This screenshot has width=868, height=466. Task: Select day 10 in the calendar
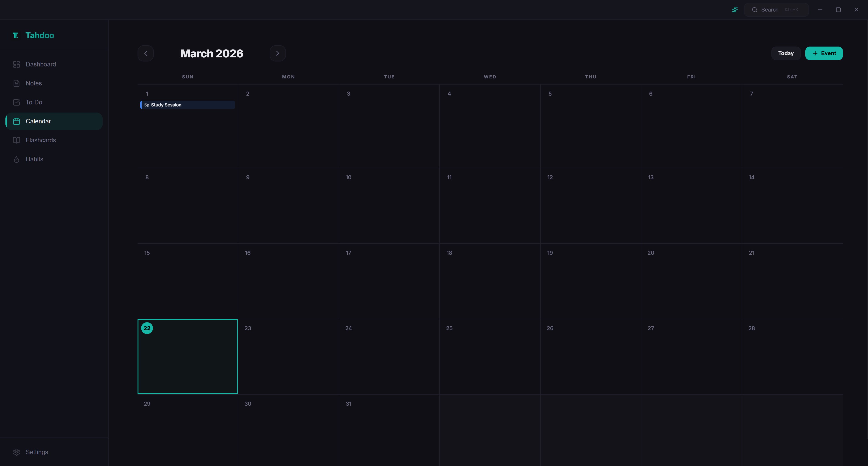389,205
